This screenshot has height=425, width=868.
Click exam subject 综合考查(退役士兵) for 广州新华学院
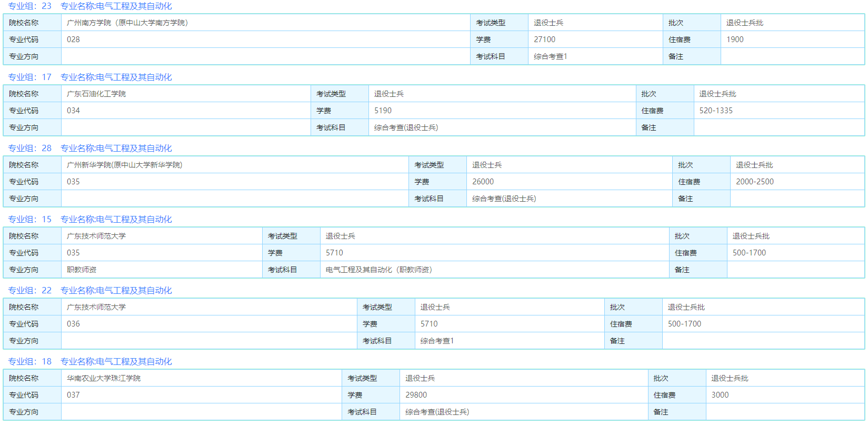[x=504, y=199]
